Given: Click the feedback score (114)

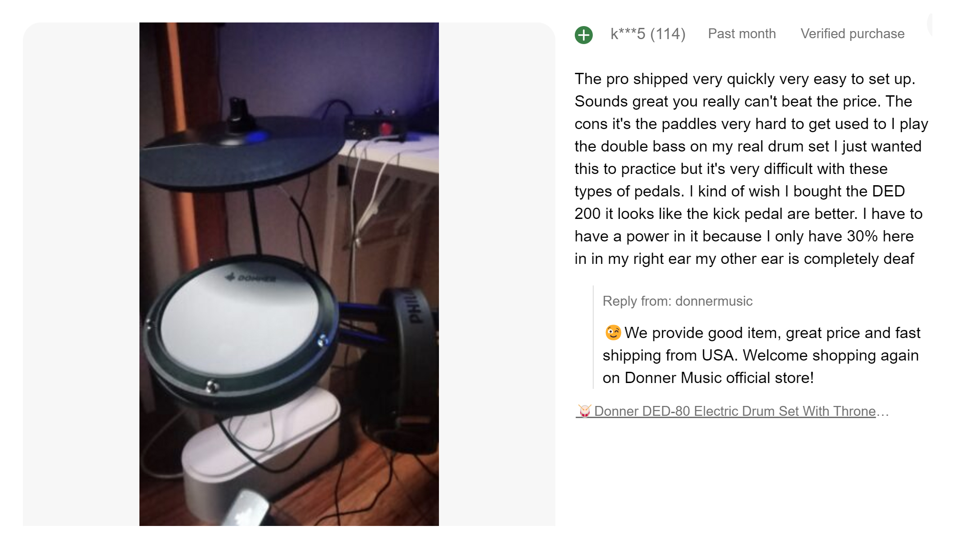Looking at the screenshot, I should [x=668, y=34].
